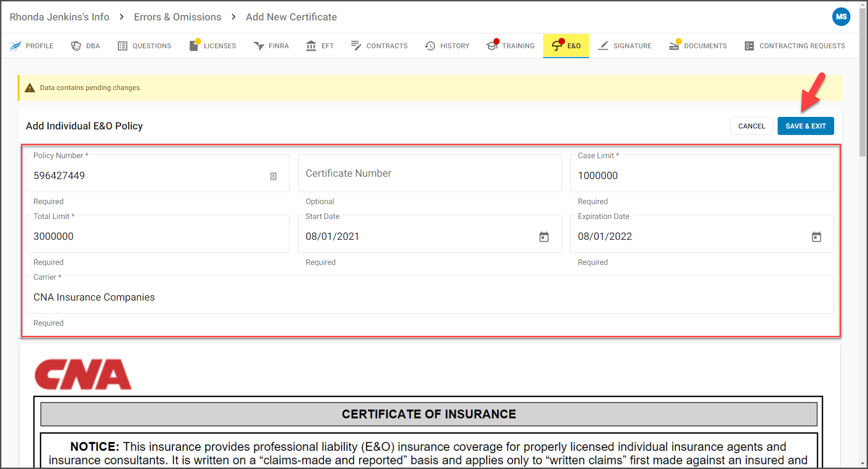This screenshot has height=469, width=868.
Task: Switch to the DOCUMENTS tab
Action: click(698, 46)
